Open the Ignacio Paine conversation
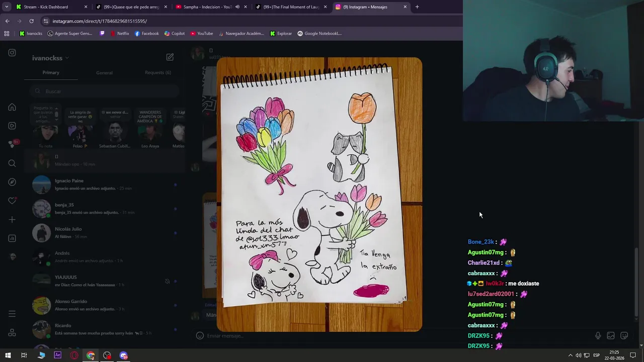The image size is (644, 362). [x=104, y=185]
